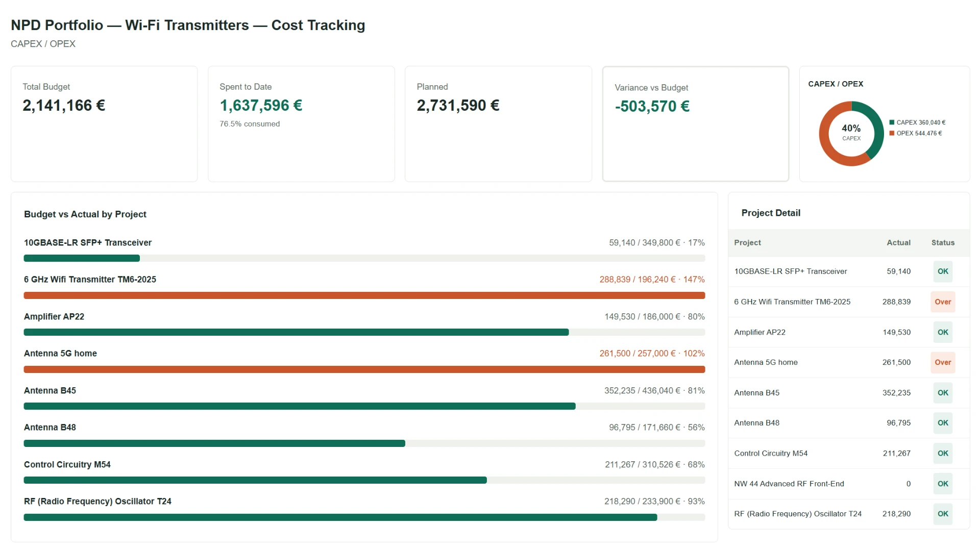The height and width of the screenshot is (550, 980).
Task: Click OK status badge for Antenna B45
Action: coord(943,393)
